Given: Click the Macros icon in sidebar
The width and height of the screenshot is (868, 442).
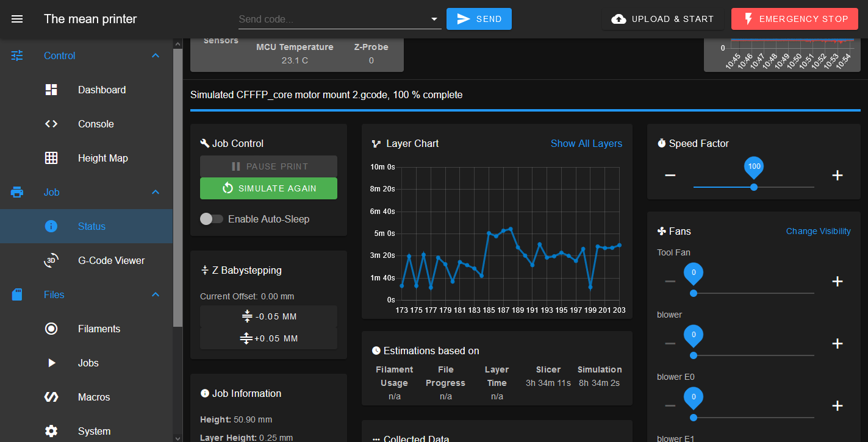Looking at the screenshot, I should click(x=51, y=397).
